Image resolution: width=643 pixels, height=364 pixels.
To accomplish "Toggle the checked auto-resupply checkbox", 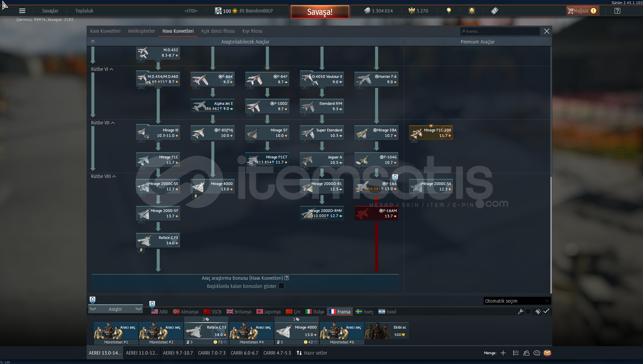I will tap(546, 311).
